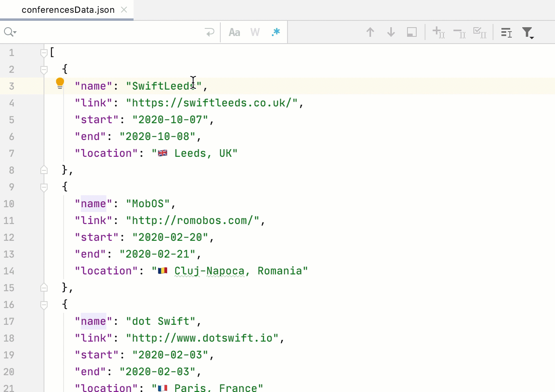
Task: Jump to next occurrence with down arrow
Action: [391, 32]
